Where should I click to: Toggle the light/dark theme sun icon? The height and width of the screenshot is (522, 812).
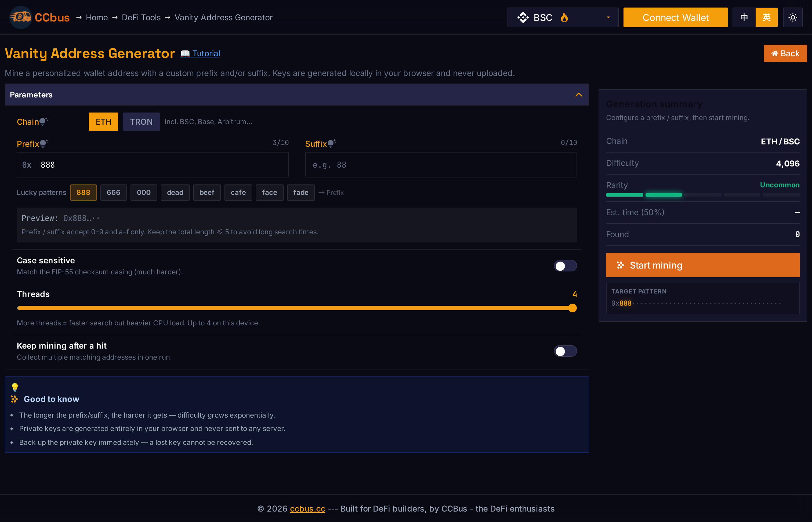[x=793, y=17]
